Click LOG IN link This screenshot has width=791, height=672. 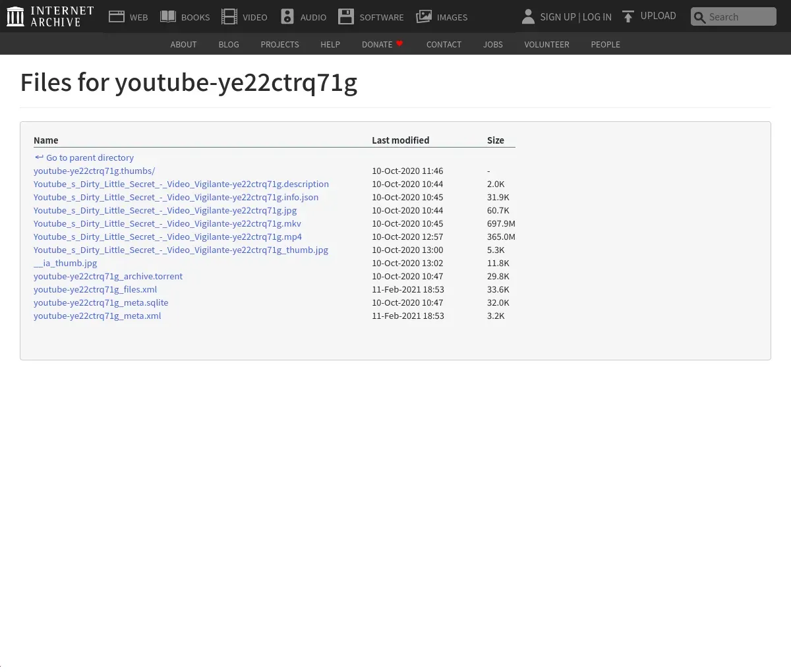597,17
